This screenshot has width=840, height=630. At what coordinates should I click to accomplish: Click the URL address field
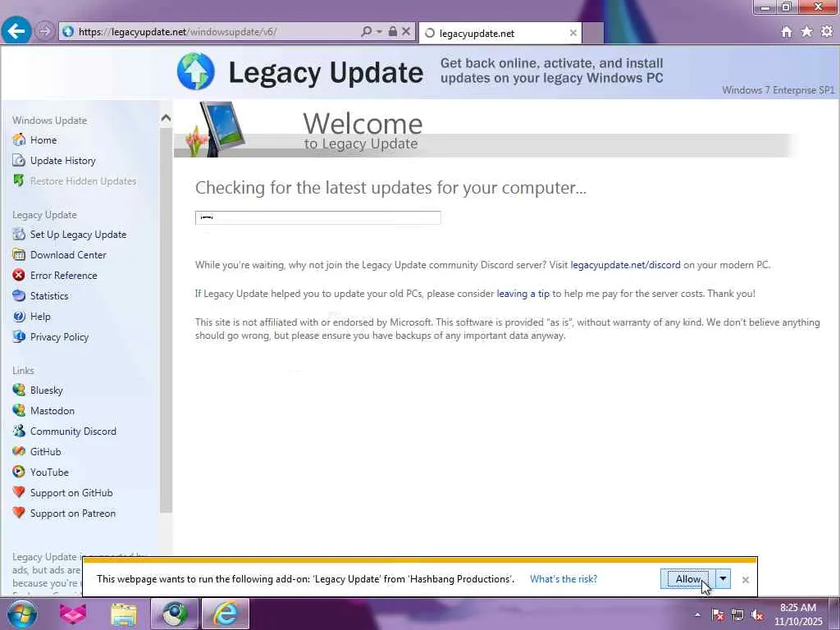pos(217,32)
